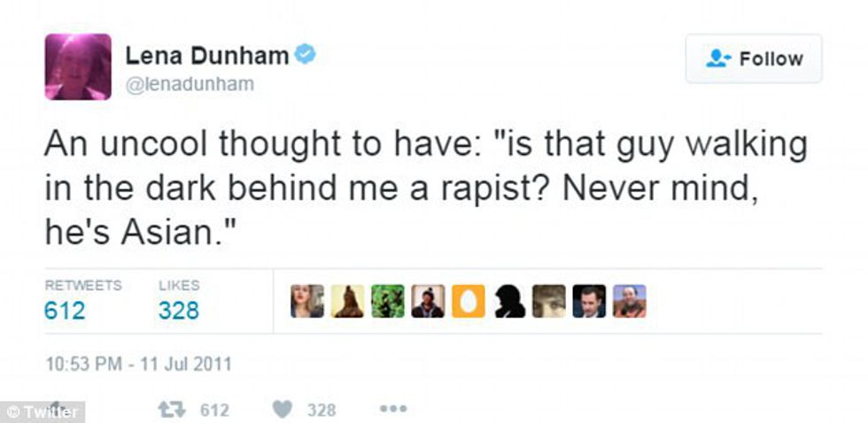Like the tweet with the heart icon
Image resolution: width=868 pixels, height=423 pixels.
(283, 410)
